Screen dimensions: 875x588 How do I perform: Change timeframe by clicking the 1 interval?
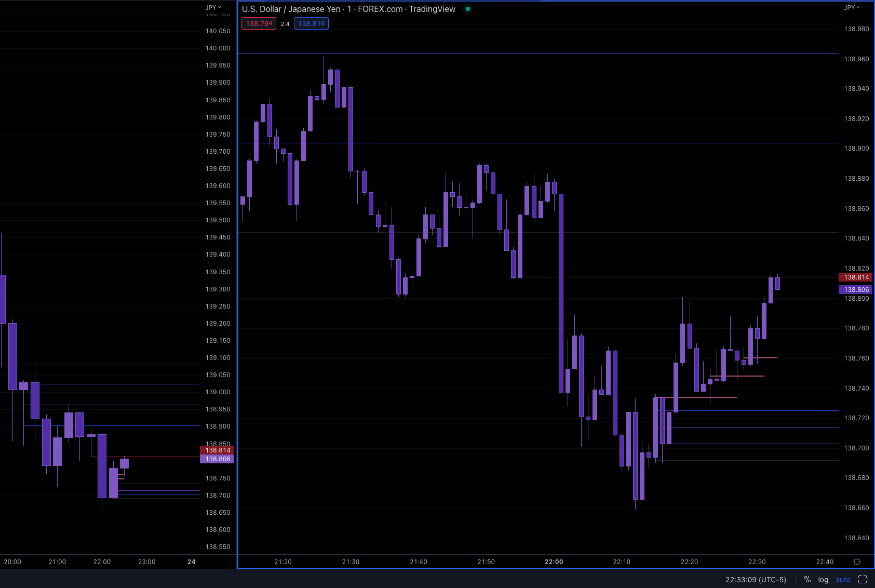tap(348, 9)
